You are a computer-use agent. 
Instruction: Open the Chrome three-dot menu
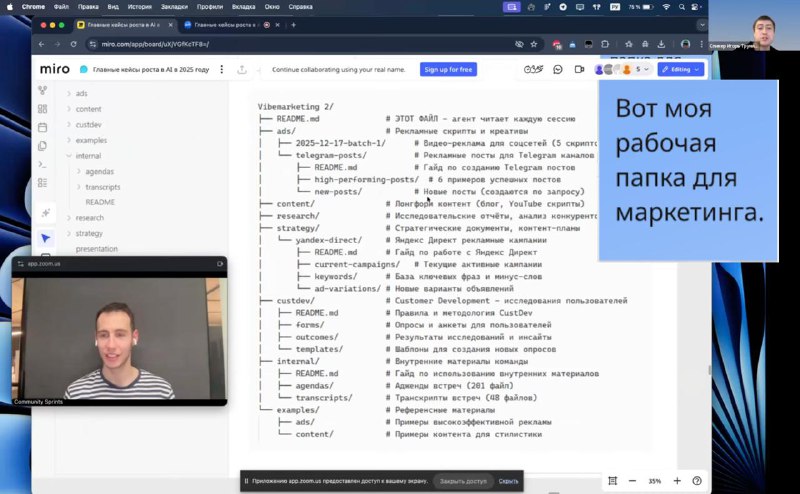[x=702, y=44]
